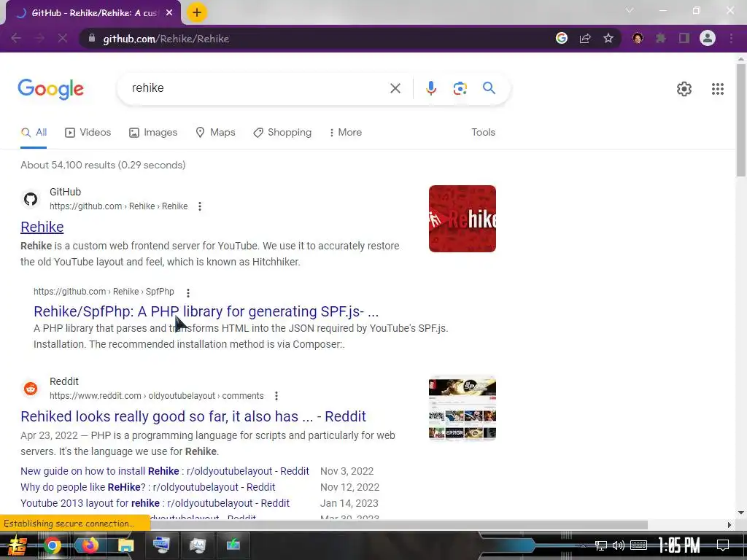Open search Tools
Viewport: 747px width, 560px height.
coord(483,133)
